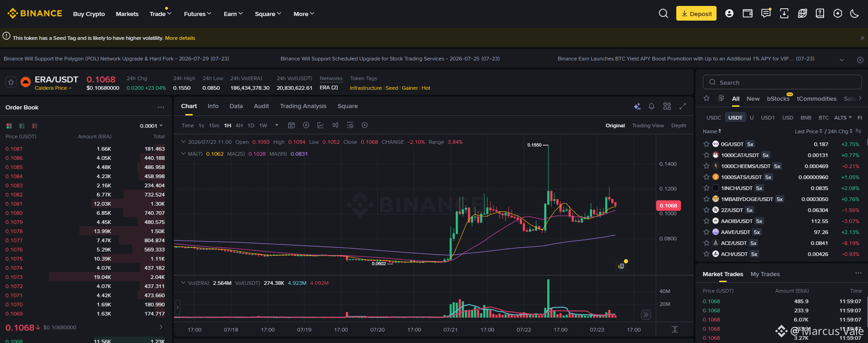
Task: Select the 15m chart interval
Action: pyautogui.click(x=214, y=125)
